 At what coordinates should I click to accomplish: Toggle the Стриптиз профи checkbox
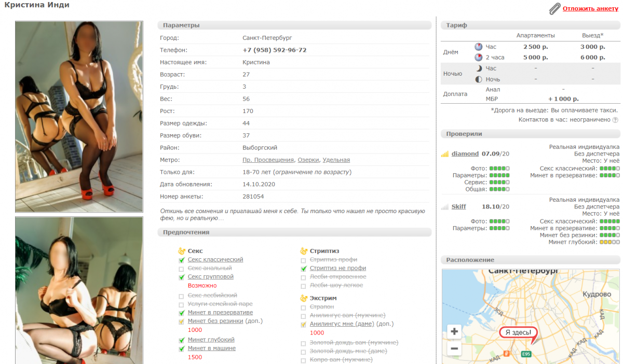pyautogui.click(x=304, y=260)
